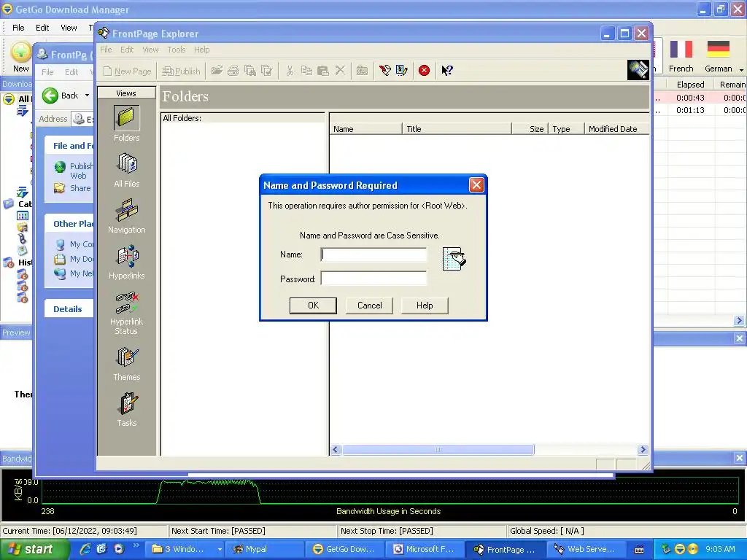Click the GetGo scrollbar right arrow

point(740,321)
